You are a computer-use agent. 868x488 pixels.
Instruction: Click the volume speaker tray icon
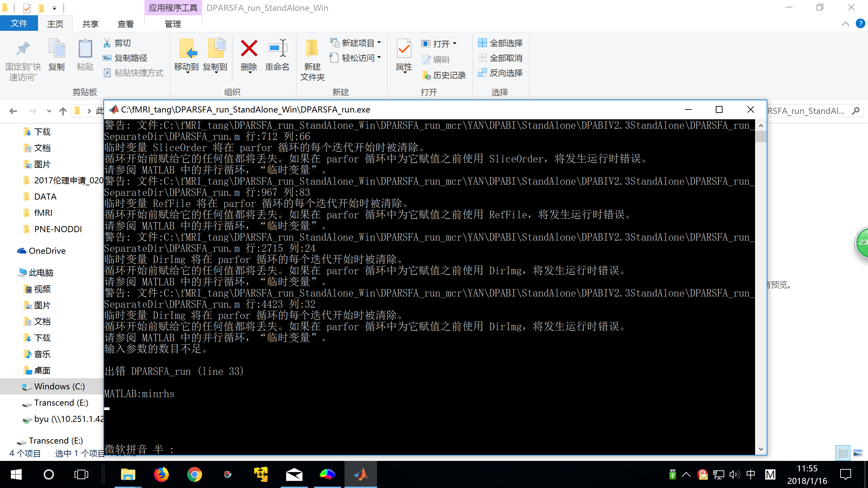click(x=734, y=474)
